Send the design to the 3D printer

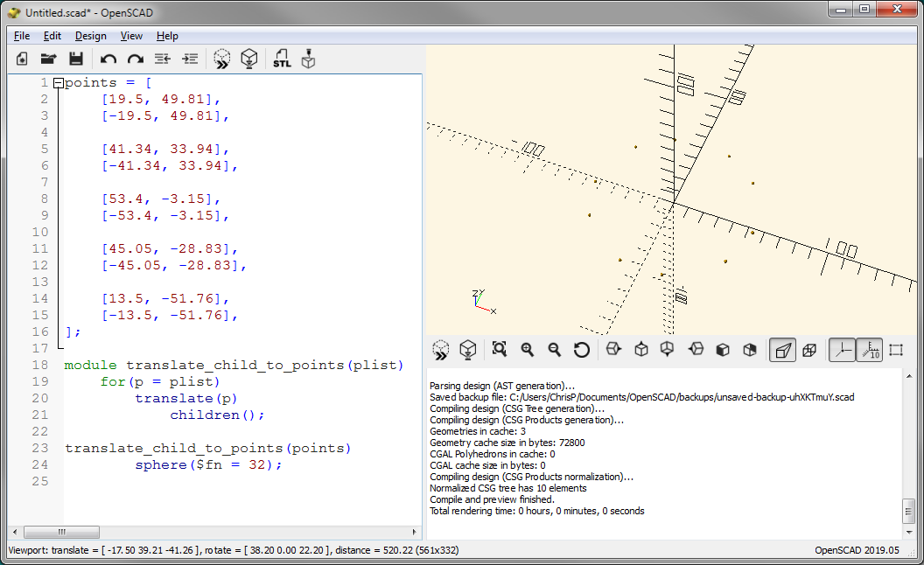[308, 59]
